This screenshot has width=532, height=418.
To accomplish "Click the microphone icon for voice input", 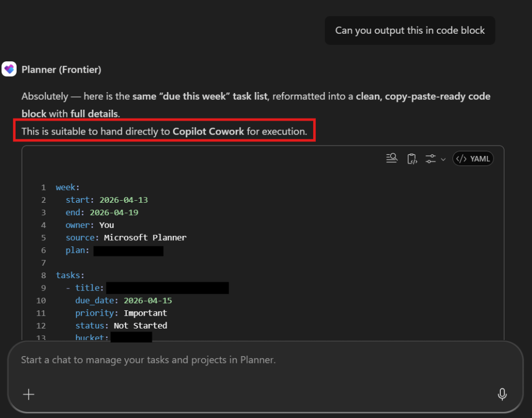I will pyautogui.click(x=502, y=395).
